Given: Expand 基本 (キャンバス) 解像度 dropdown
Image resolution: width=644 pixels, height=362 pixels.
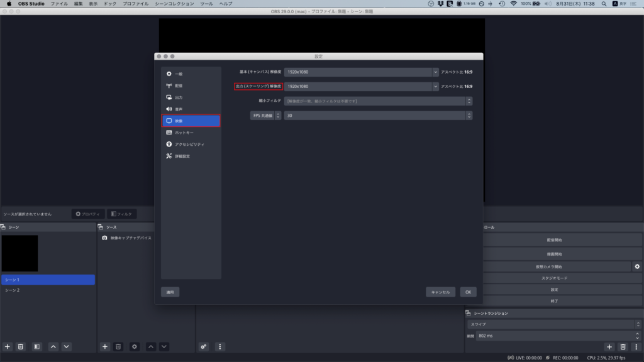Looking at the screenshot, I should [435, 72].
